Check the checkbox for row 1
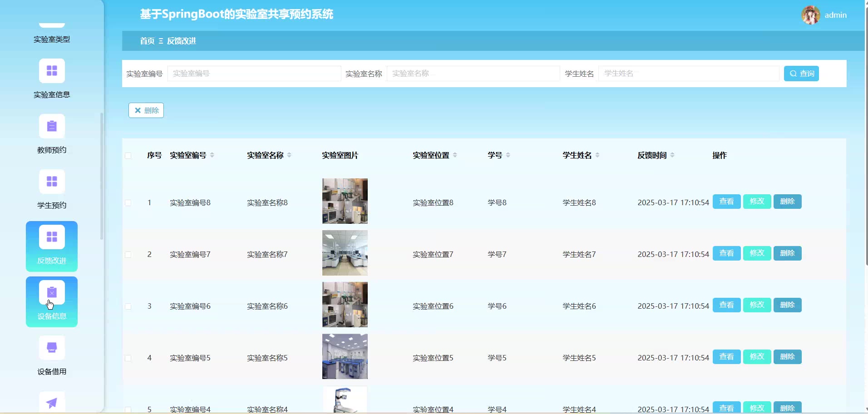The image size is (868, 414). coord(128,203)
